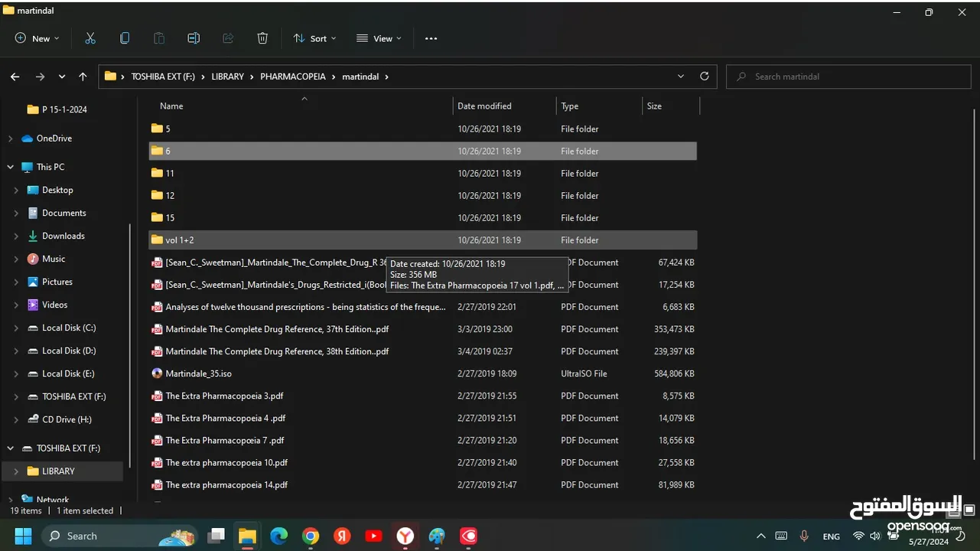
Task: Select folder named 5
Action: tap(423, 129)
